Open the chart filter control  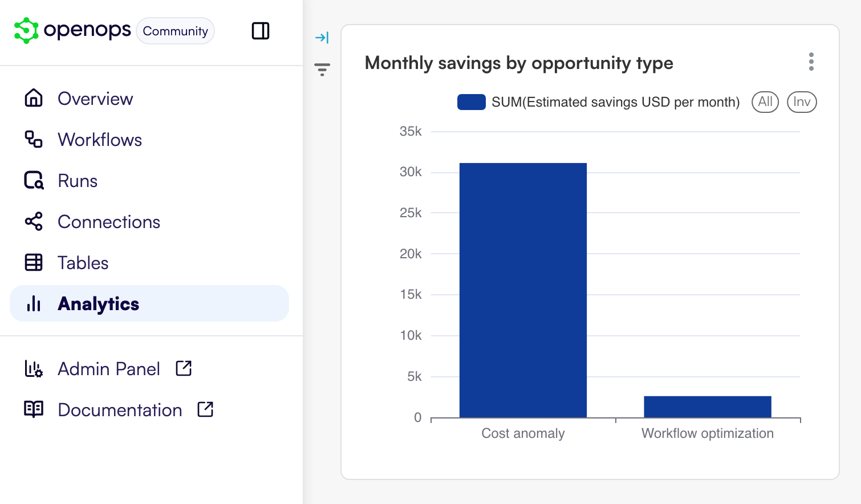[323, 69]
